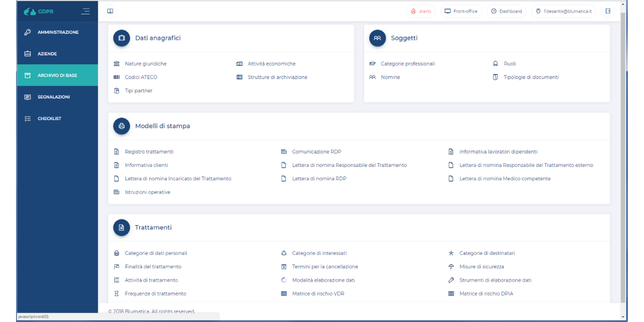The height and width of the screenshot is (322, 644).
Task: Click the vertical page scrollbar
Action: click(x=623, y=161)
